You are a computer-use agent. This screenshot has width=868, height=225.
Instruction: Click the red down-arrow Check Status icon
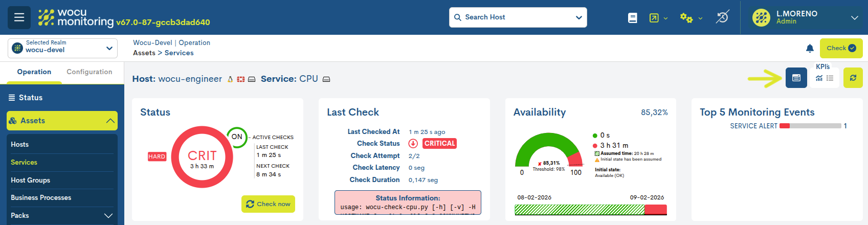coord(413,144)
